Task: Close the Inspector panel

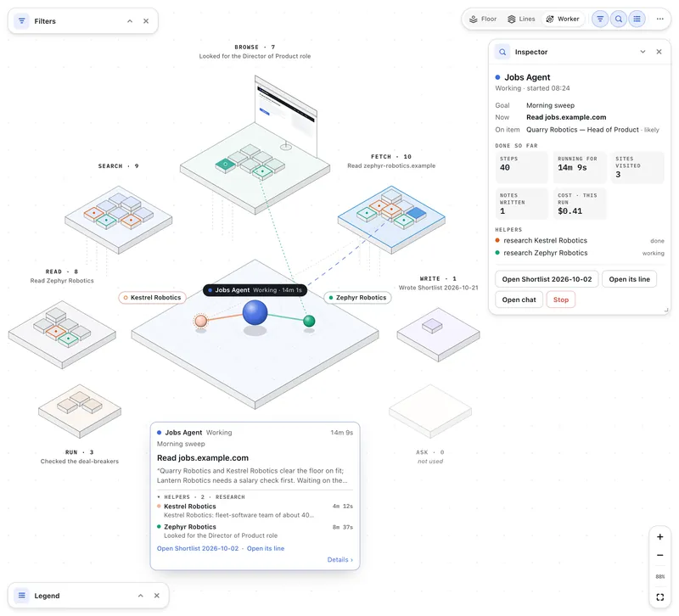Action: tap(659, 52)
